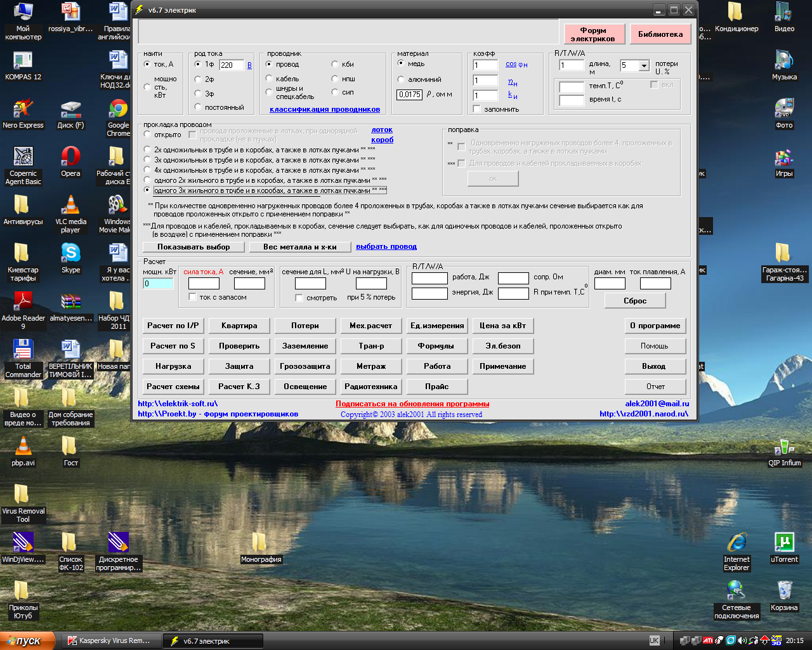Click the мощн. кВт input field
This screenshot has height=650, width=812.
tap(158, 284)
